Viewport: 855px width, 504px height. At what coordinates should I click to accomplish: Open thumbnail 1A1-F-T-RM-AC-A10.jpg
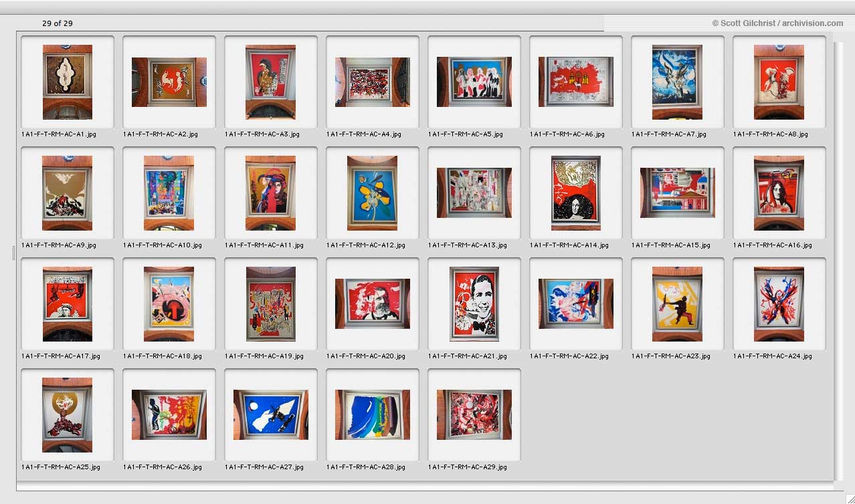(169, 193)
